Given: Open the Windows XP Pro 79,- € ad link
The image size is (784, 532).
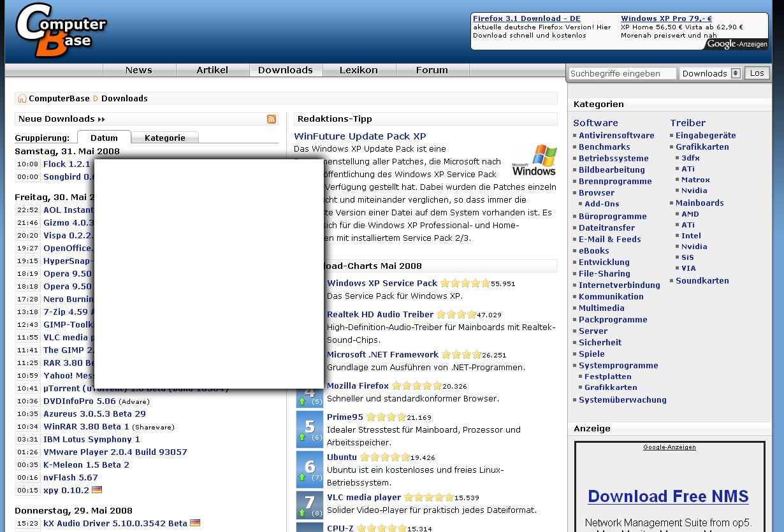Looking at the screenshot, I should coord(666,18).
